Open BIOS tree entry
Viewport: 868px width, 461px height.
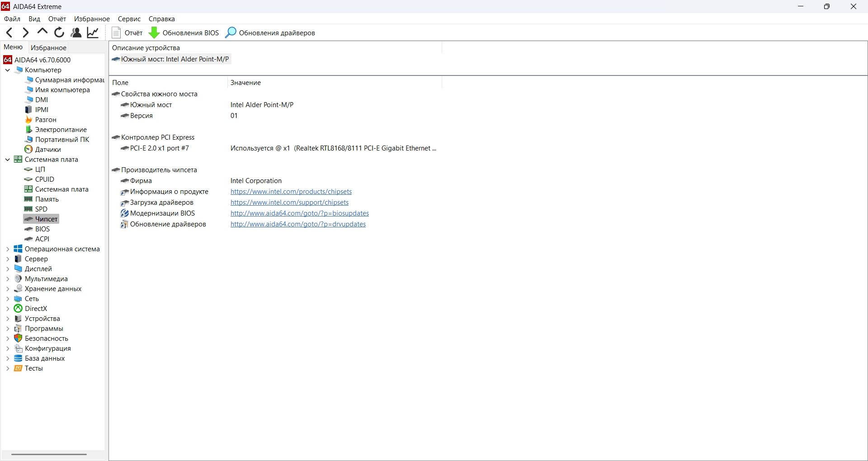37,229
